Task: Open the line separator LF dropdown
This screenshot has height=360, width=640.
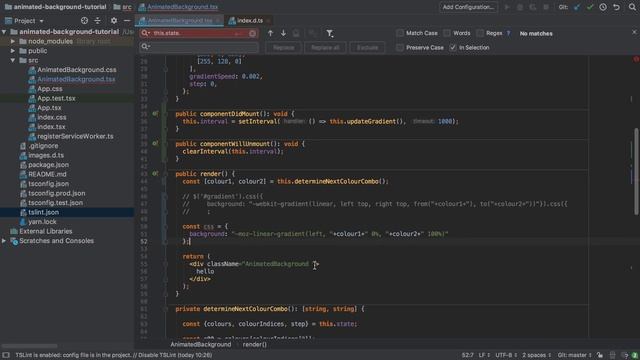Action: (484, 355)
